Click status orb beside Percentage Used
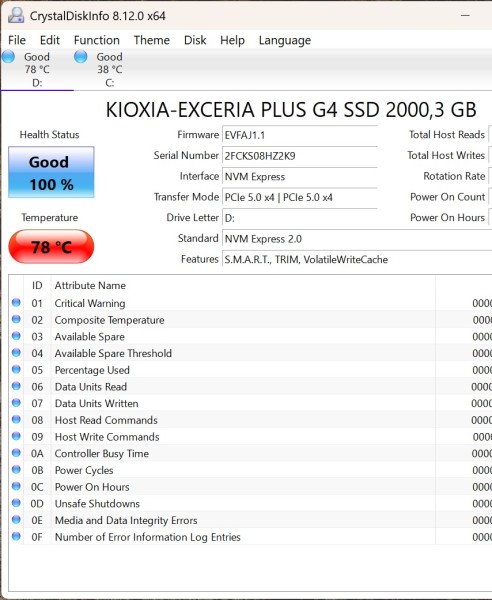Screen dimensions: 492x600 point(16,369)
